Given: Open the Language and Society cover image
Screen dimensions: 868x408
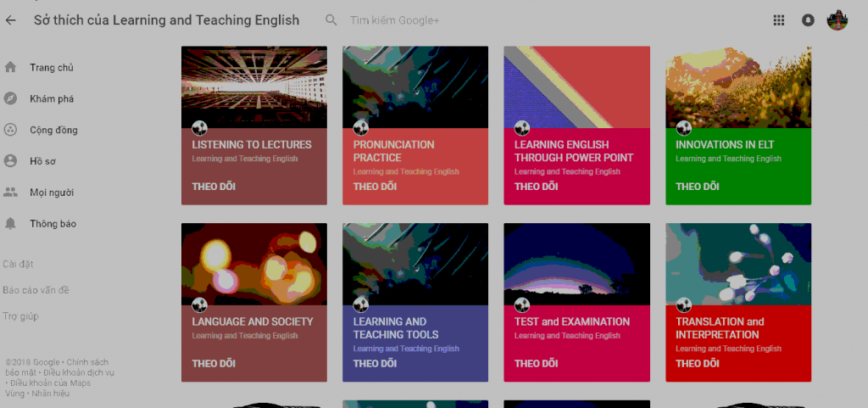Looking at the screenshot, I should pyautogui.click(x=254, y=263).
